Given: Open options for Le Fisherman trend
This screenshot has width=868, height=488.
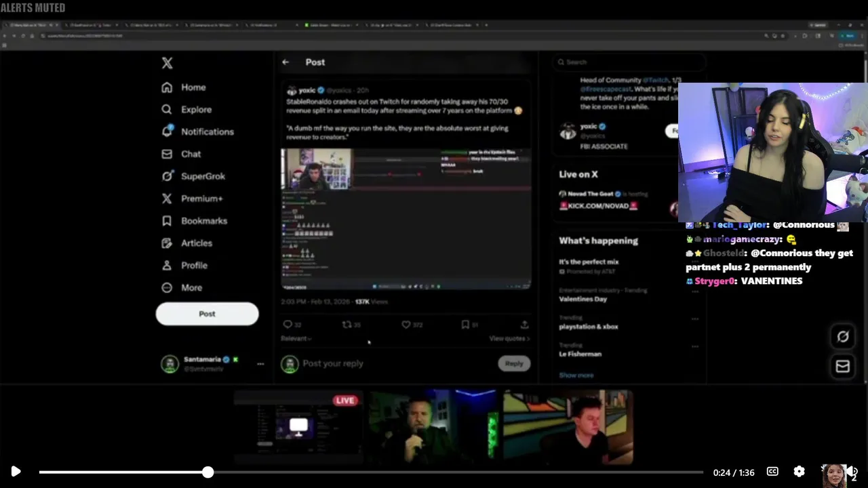Looking at the screenshot, I should coord(695,346).
